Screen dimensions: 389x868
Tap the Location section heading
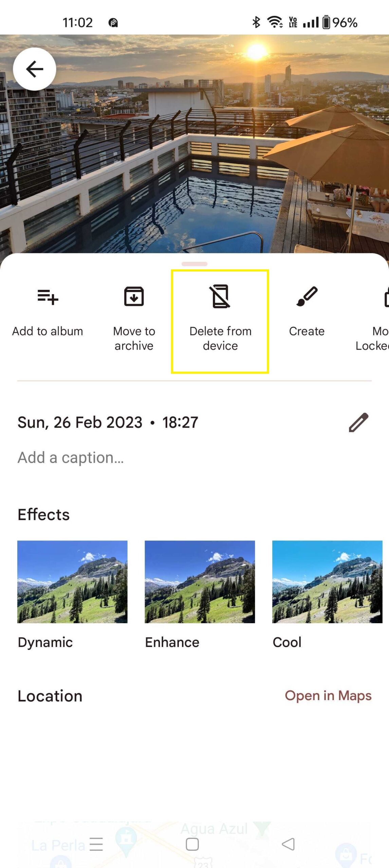(x=50, y=696)
